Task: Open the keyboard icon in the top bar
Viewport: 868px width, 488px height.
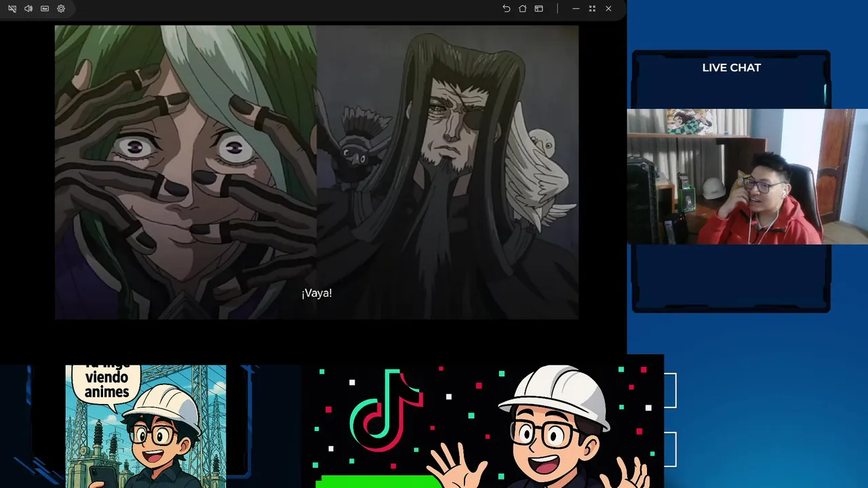Action: pyautogui.click(x=45, y=9)
